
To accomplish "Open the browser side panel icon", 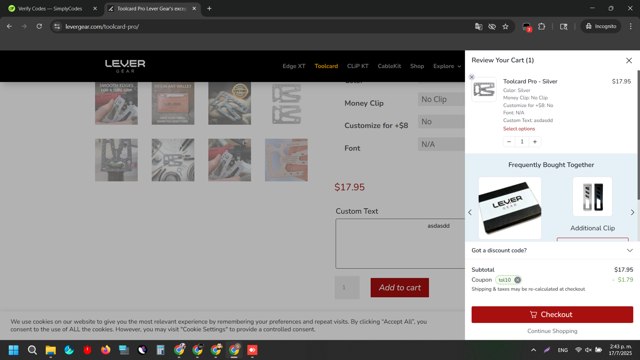I will [x=564, y=27].
